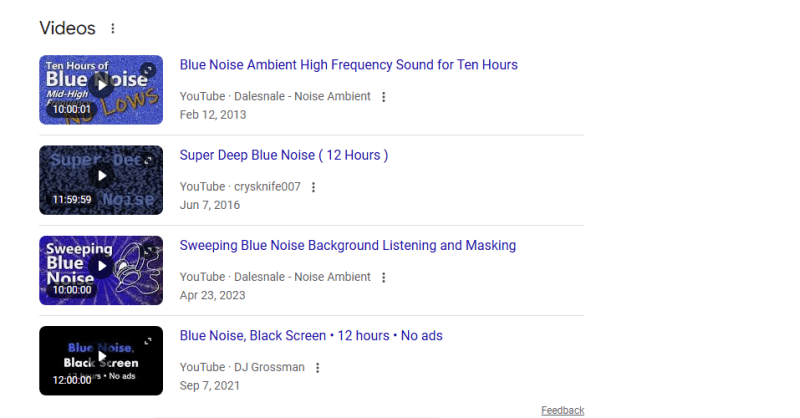Expand preview on Ten Hours Blue Noise thumbnail
Image resolution: width=800 pixels, height=418 pixels.
click(x=149, y=69)
